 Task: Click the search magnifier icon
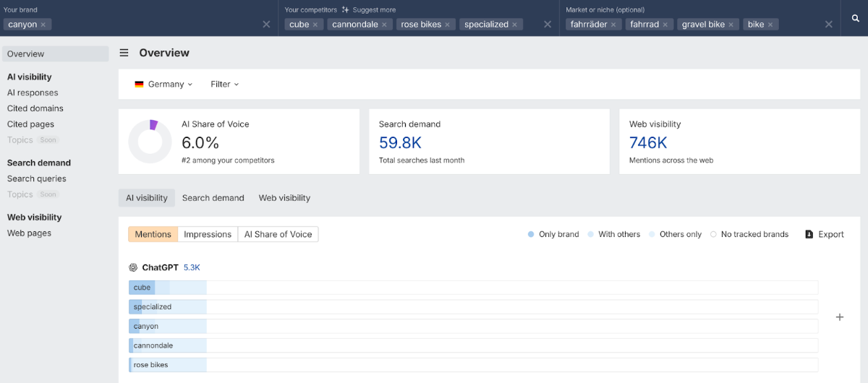855,18
